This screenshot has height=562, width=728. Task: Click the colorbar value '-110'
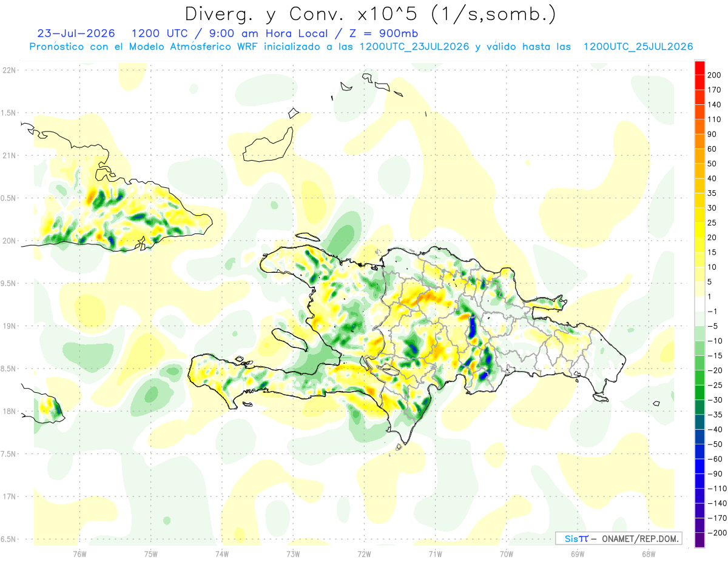tap(716, 489)
